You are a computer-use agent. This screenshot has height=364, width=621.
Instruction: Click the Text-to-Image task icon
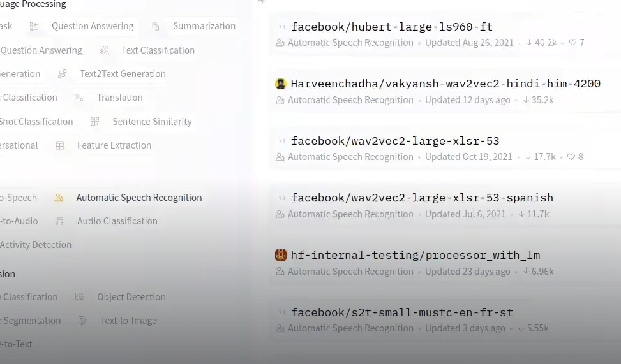[82, 321]
